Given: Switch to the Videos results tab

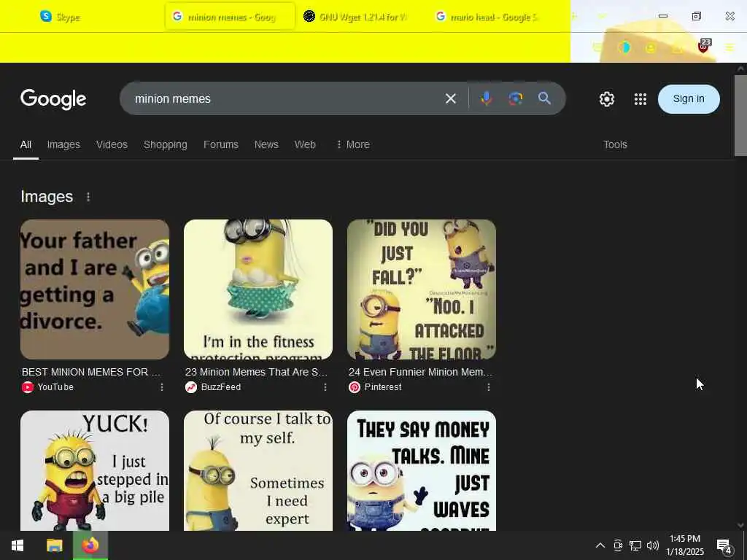Looking at the screenshot, I should pos(112,145).
